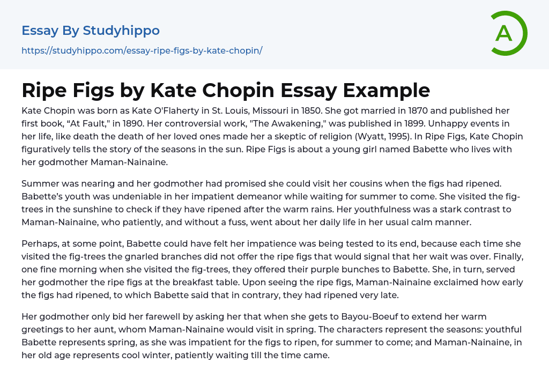Image resolution: width=549 pixels, height=392 pixels.
Task: Open the studyhippo.com essay URL link
Action: pos(142,50)
